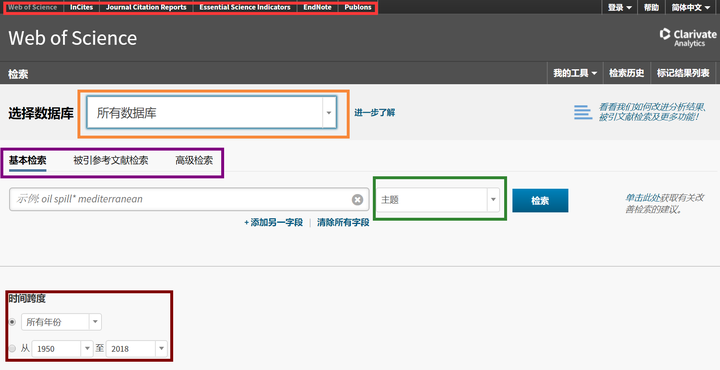Open the 所有数据库 database dropdown

212,112
